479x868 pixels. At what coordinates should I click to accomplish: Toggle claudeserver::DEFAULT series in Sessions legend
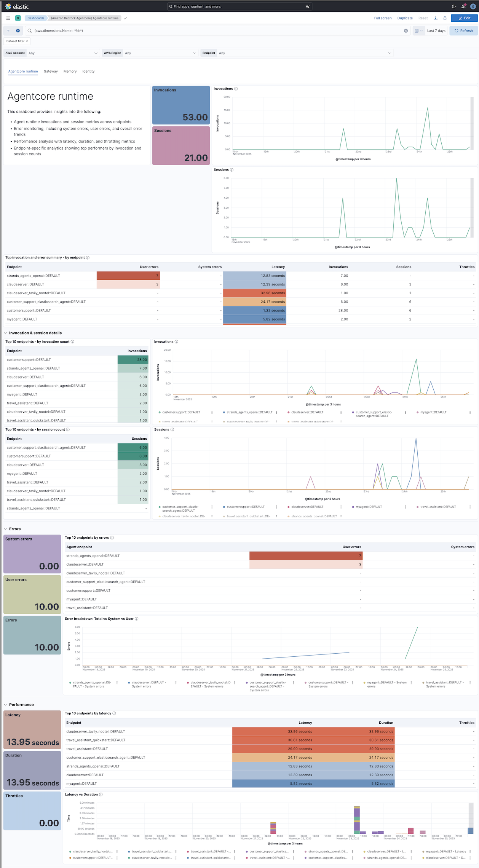tap(307, 507)
